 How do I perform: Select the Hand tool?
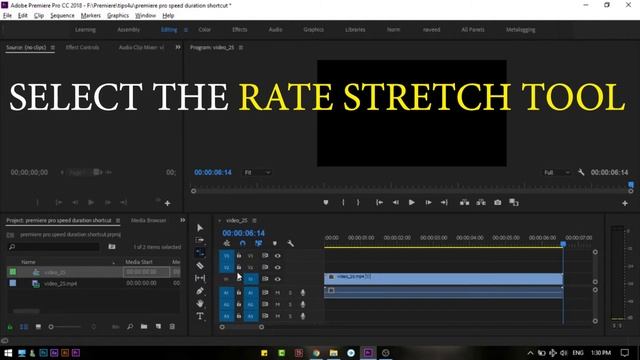click(x=200, y=304)
